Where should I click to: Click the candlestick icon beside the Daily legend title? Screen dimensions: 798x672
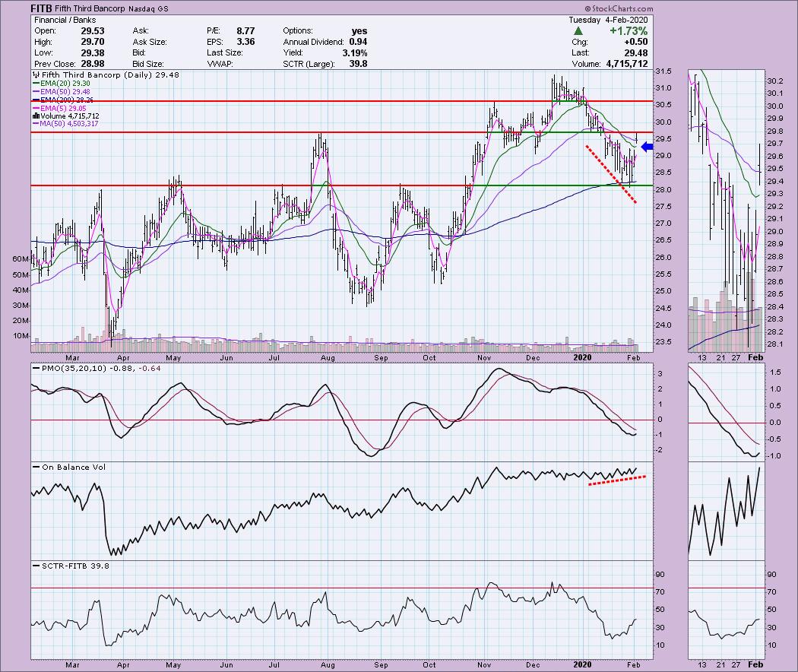(x=36, y=74)
